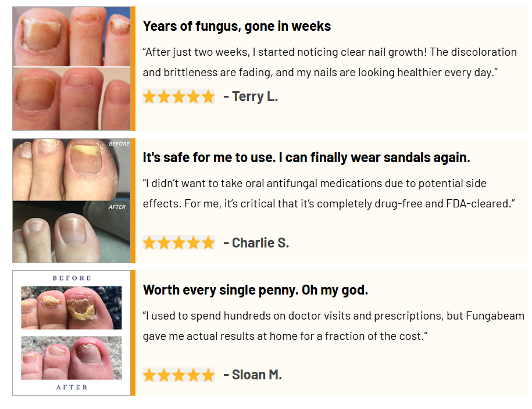Click the third star in Charlie S.'s rating
This screenshot has width=532, height=409.
178,242
